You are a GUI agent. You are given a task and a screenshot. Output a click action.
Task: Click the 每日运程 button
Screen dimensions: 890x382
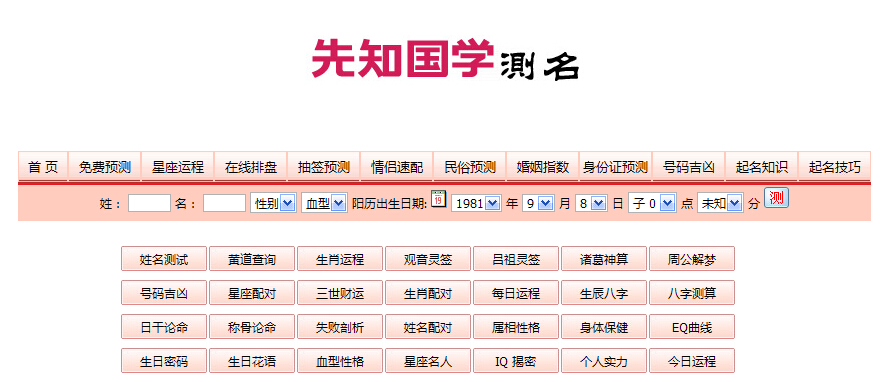516,293
